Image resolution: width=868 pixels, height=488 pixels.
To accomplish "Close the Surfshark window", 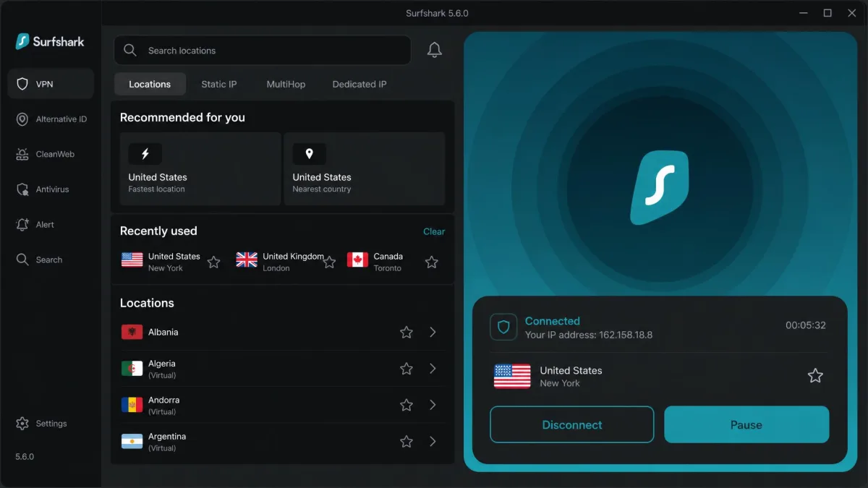I will click(x=851, y=13).
